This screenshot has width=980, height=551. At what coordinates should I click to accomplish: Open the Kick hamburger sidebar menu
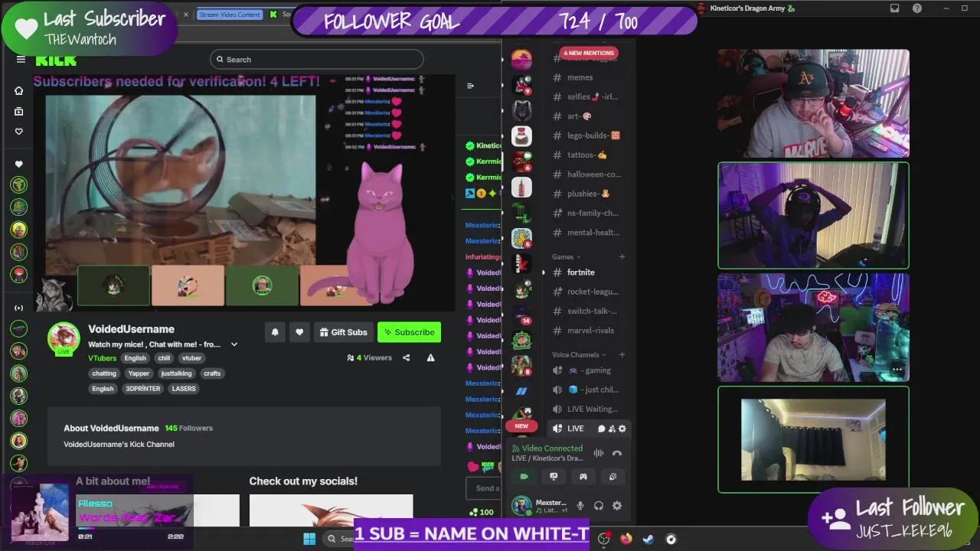pos(21,60)
